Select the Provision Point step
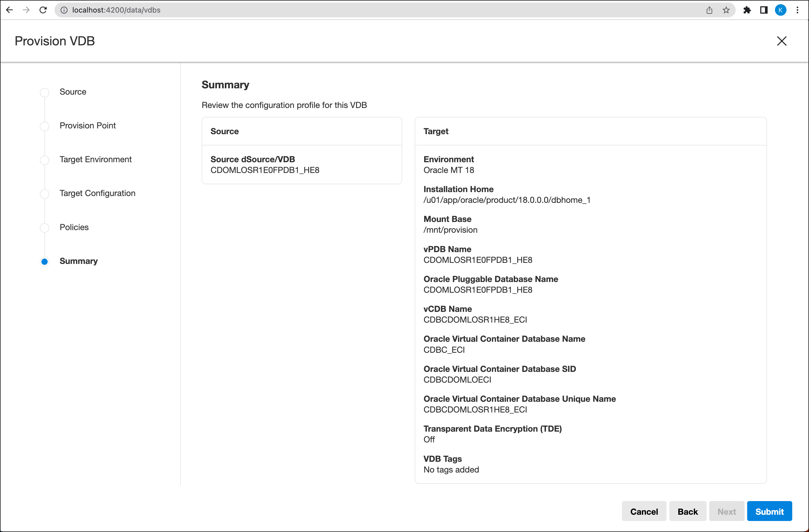 (87, 126)
